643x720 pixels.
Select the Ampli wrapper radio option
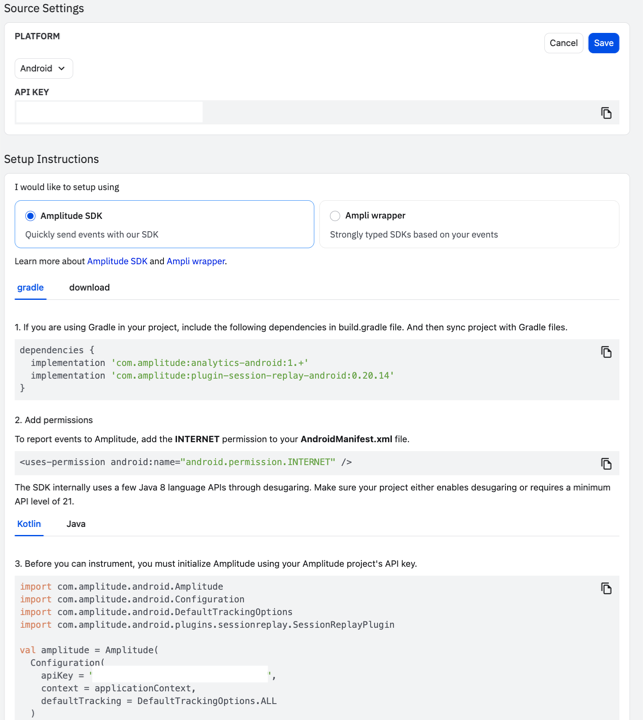click(335, 216)
